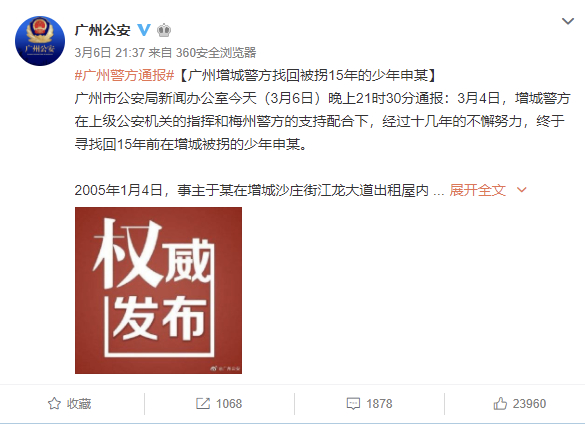Click the crown membership icon
Viewport: 585px width, 424px height.
click(164, 30)
